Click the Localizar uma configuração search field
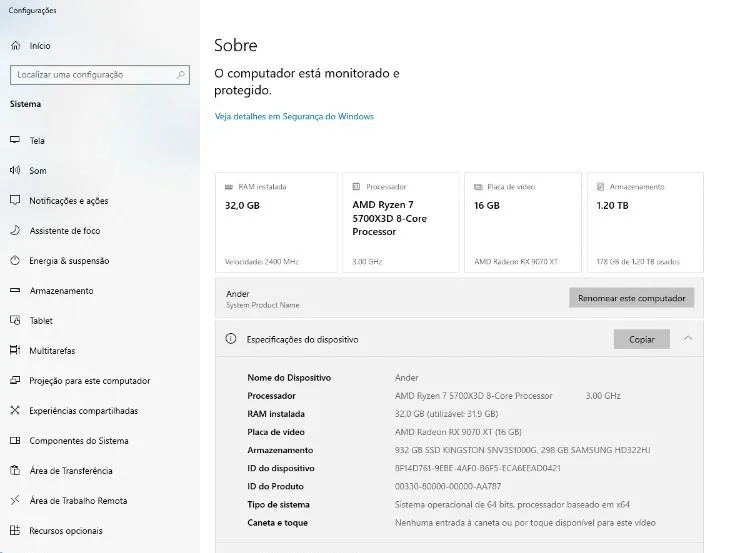The image size is (729, 553). (x=99, y=75)
